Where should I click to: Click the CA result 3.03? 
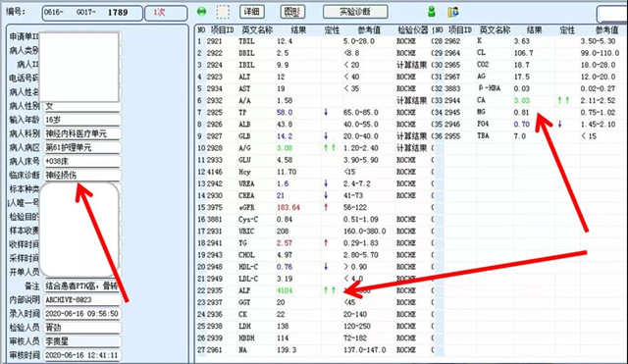tap(522, 100)
